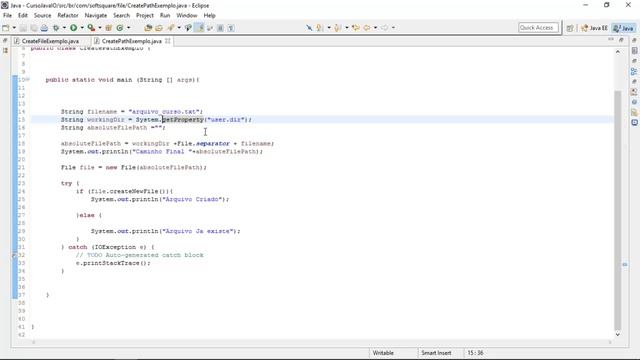The width and height of the screenshot is (640, 360).
Task: Open the File menu
Action: [x=7, y=16]
